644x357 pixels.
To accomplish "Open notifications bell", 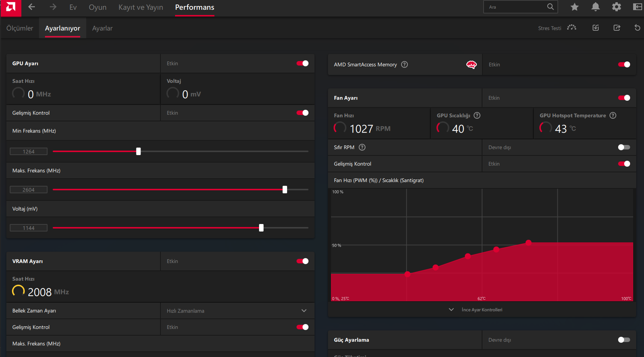I will (x=596, y=7).
